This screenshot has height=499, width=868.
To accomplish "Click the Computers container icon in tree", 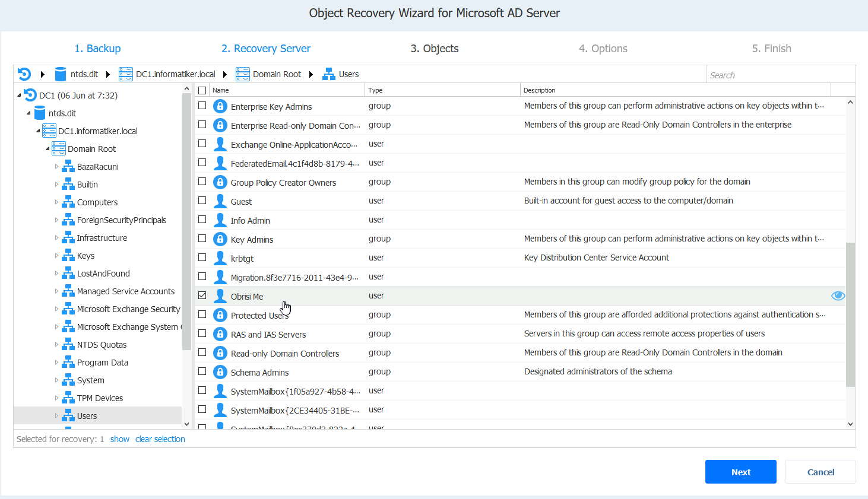I will click(68, 202).
